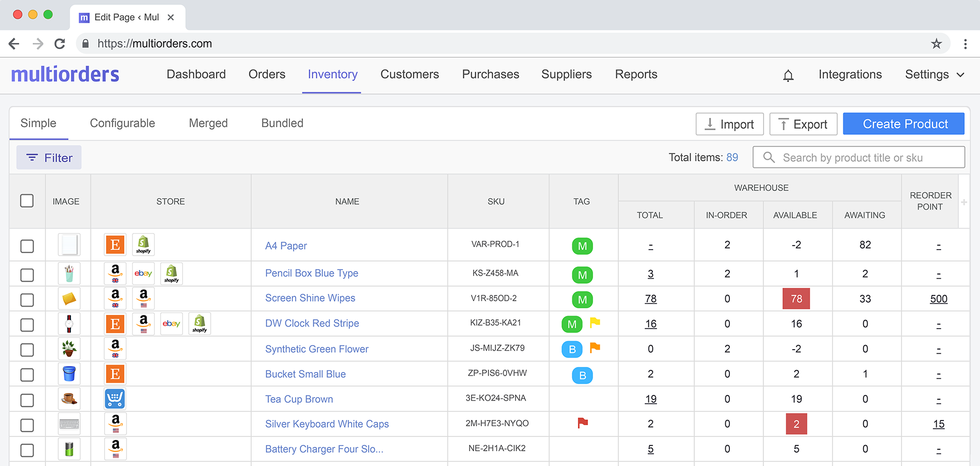The image size is (980, 466).
Task: Click Shopify store icon in DW Clock row
Action: 200,324
